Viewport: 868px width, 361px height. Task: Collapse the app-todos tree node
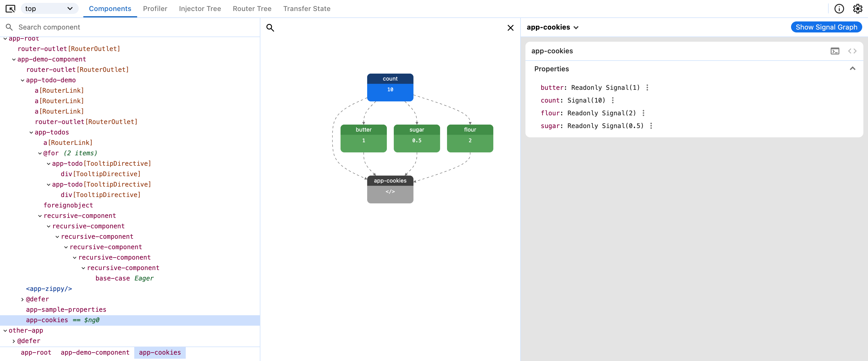click(31, 133)
